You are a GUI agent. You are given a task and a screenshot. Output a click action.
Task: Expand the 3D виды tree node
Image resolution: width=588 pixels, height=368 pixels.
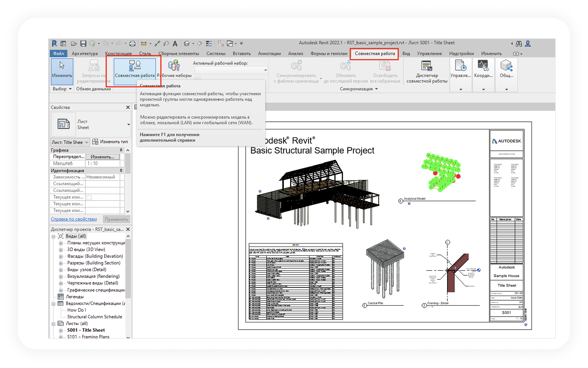click(x=61, y=250)
